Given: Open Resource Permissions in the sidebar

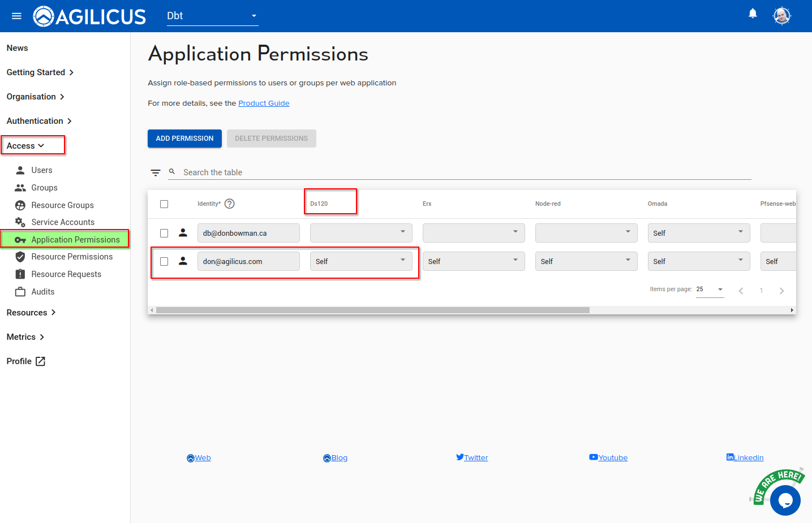Looking at the screenshot, I should [x=72, y=257].
